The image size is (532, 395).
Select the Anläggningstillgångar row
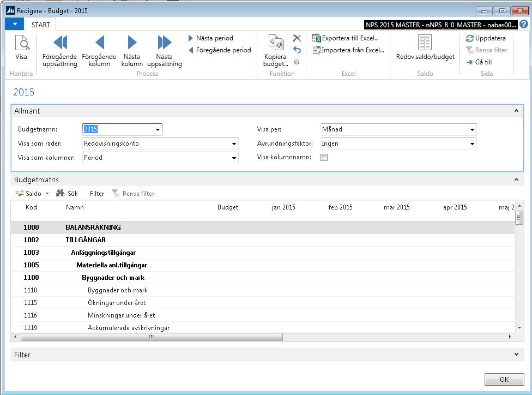[x=263, y=253]
